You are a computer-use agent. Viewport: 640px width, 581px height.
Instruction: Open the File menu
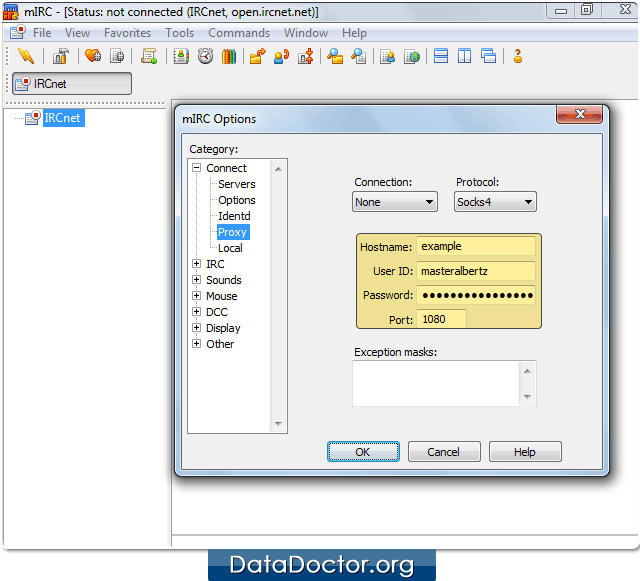click(42, 33)
